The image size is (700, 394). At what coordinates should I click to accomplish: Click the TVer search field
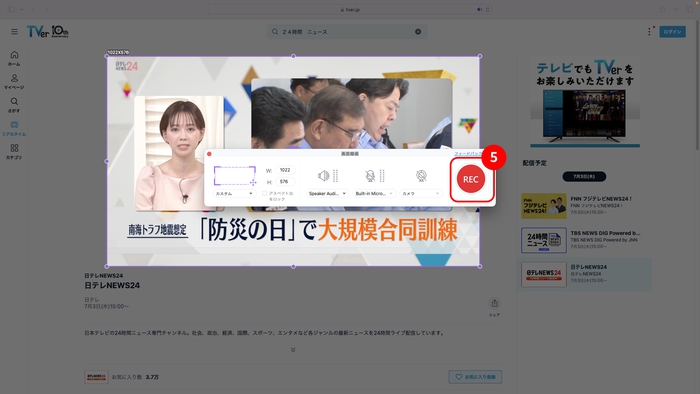[x=347, y=32]
